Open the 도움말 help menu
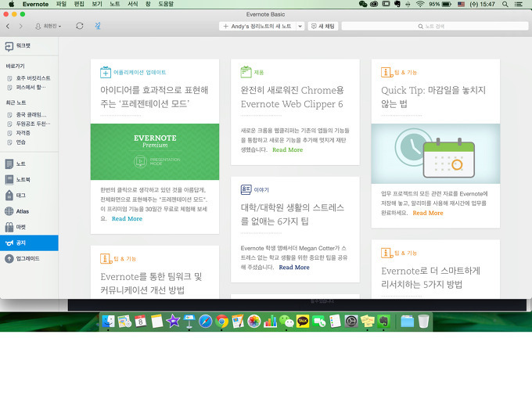The height and width of the screenshot is (399, 532). coord(166,4)
